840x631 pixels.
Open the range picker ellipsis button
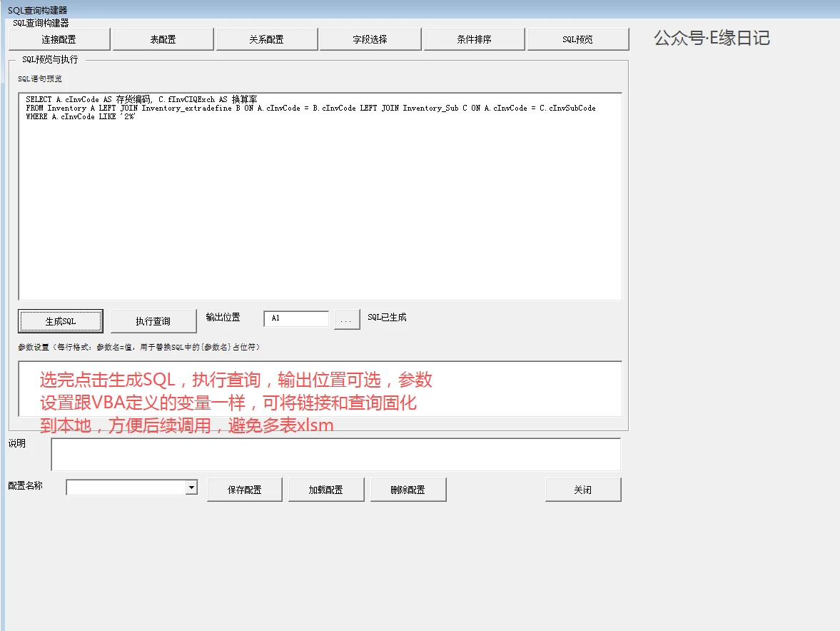[x=347, y=319]
